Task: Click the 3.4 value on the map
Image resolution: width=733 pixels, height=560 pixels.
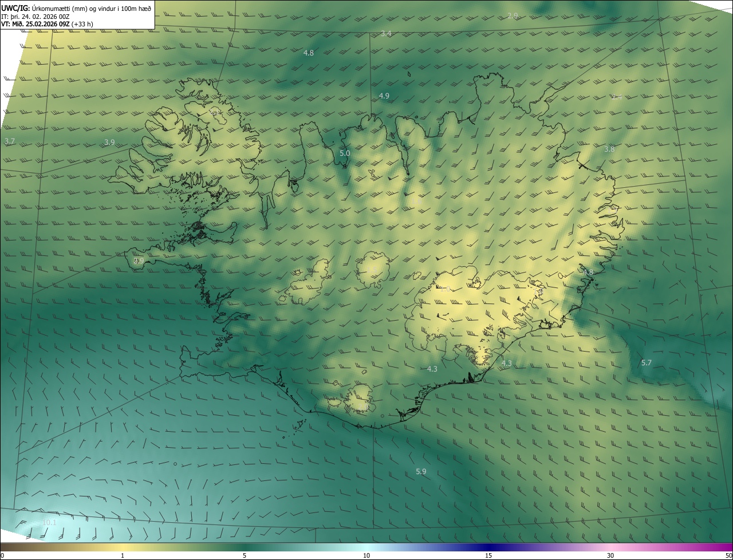Action: coord(387,34)
